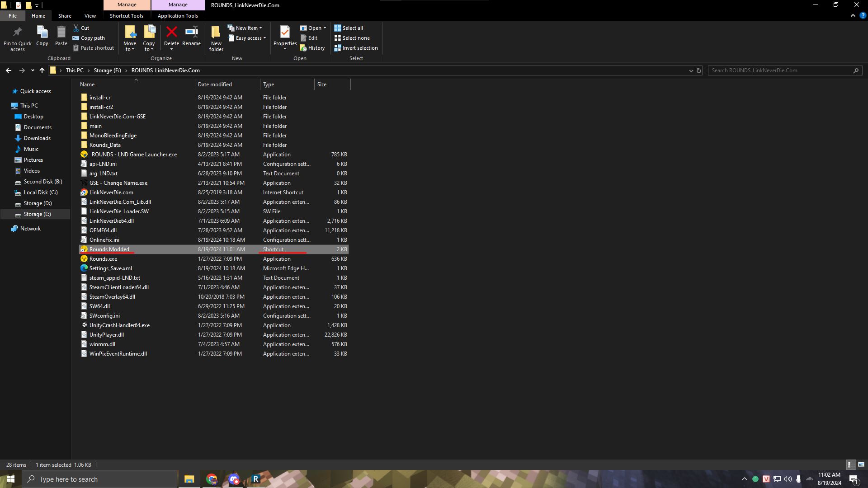Viewport: 868px width, 488px height.
Task: Switch to the Share ribbon tab
Action: 65,16
